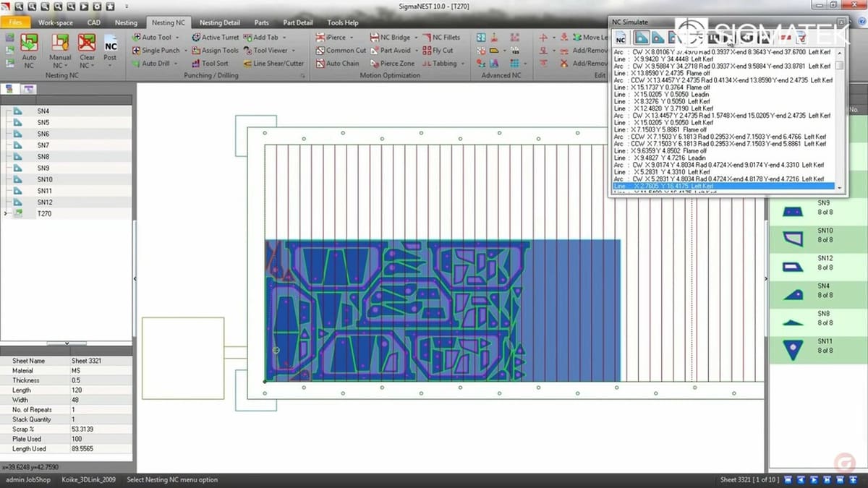Switch to the Work-space tab
Screen dimensions: 868x488
click(56, 22)
